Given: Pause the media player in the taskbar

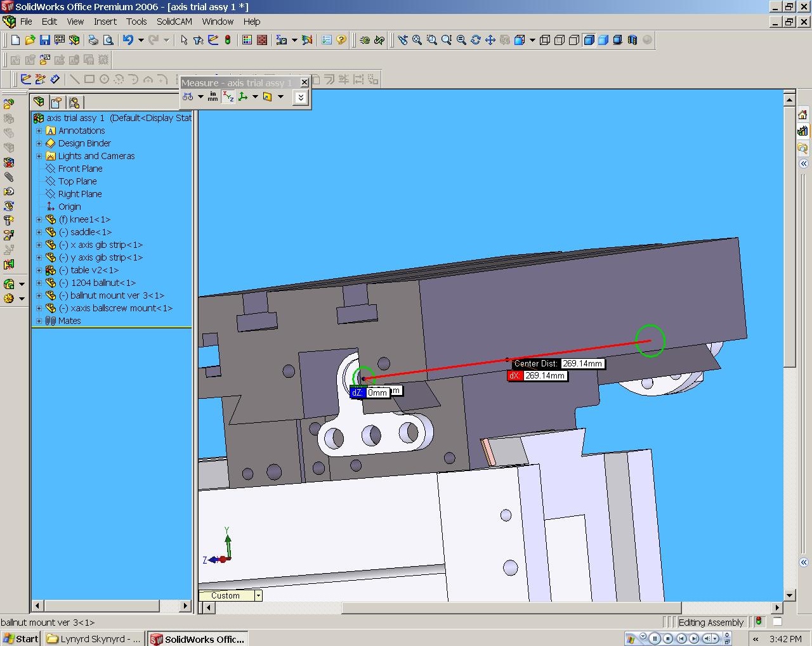Looking at the screenshot, I should point(655,638).
